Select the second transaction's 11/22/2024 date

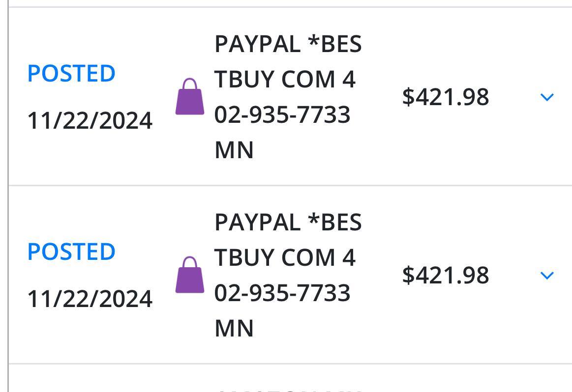click(90, 299)
